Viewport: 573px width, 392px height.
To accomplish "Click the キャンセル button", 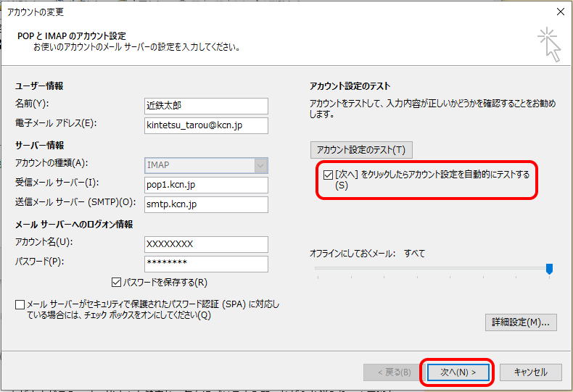I will (531, 372).
